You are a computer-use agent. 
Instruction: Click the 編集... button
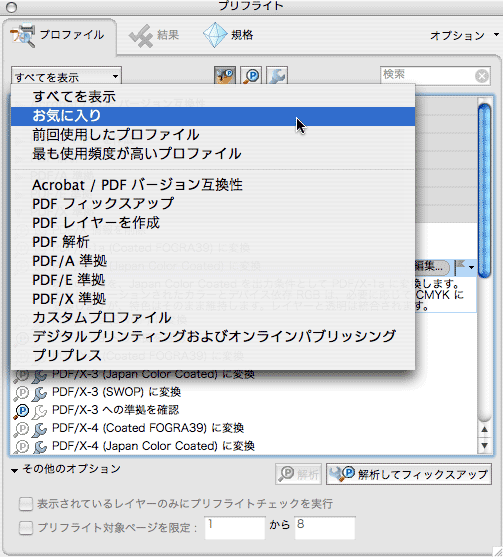432,266
